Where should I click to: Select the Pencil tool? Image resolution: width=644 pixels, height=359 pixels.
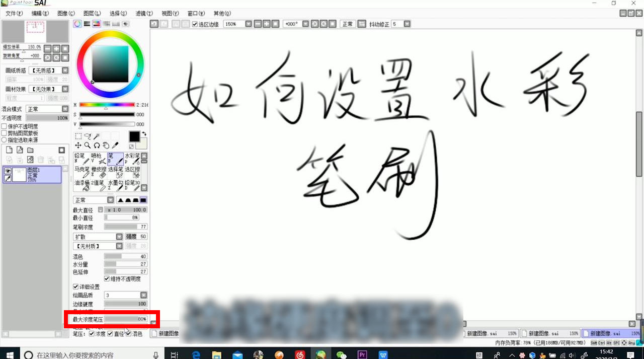point(82,158)
